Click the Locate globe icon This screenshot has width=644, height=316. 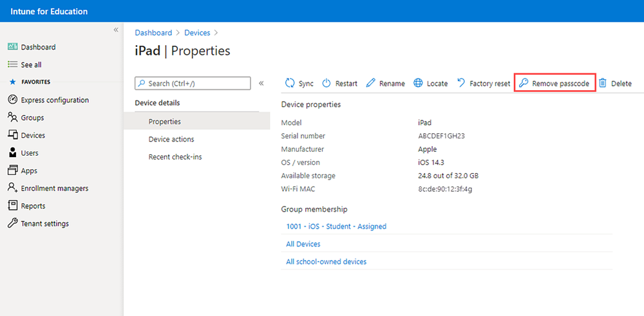pyautogui.click(x=418, y=83)
